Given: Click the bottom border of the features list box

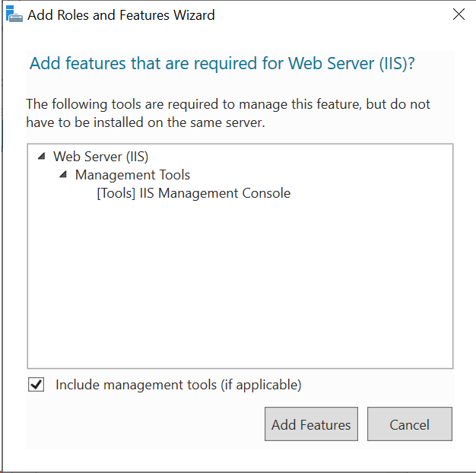Looking at the screenshot, I should click(240, 368).
